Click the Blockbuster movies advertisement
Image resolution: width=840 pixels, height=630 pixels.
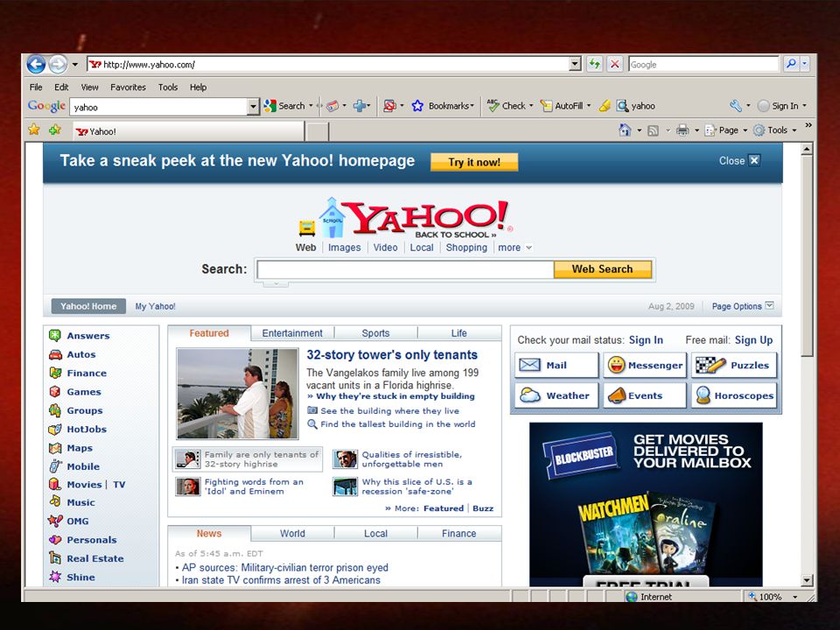(x=646, y=504)
